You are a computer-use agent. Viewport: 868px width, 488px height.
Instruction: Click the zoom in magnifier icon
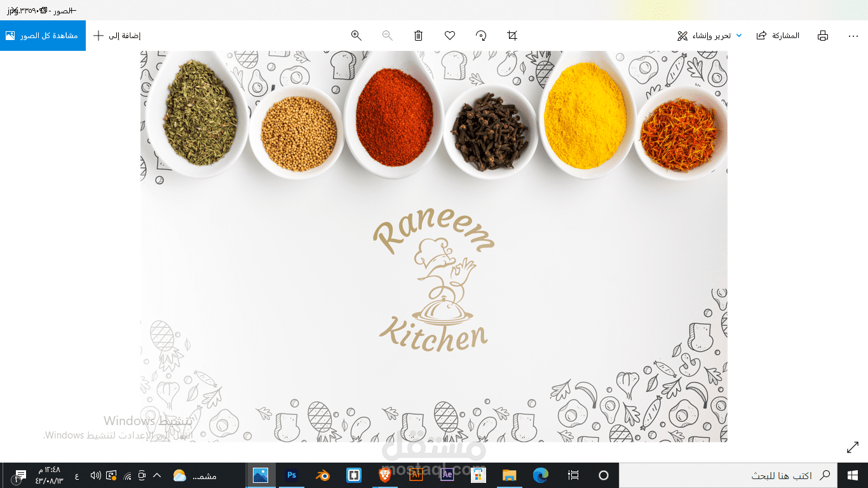(356, 36)
